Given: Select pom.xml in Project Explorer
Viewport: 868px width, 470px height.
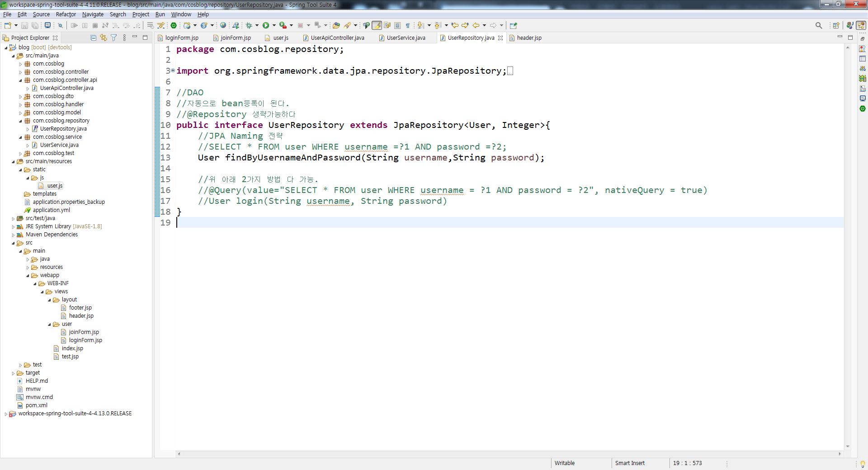Looking at the screenshot, I should coord(36,405).
